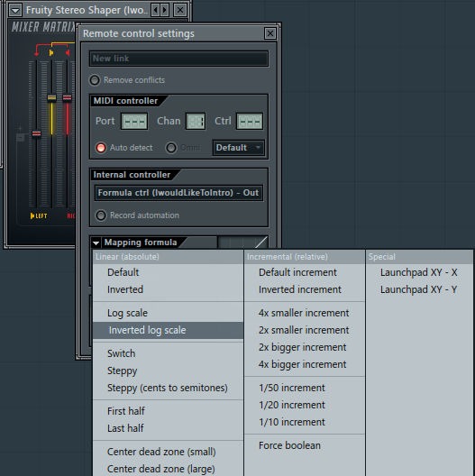Enable the Record automation option
The width and height of the screenshot is (475, 476).
101,215
